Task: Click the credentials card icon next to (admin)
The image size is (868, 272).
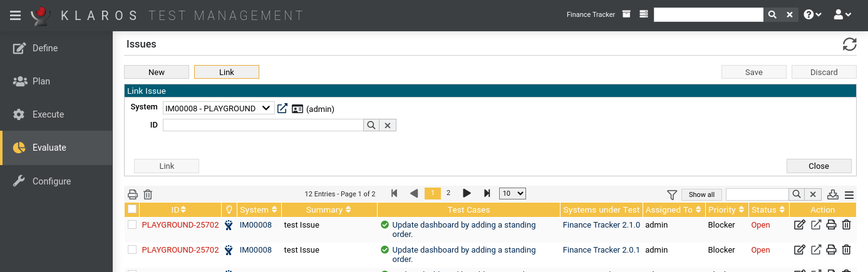Action: (x=297, y=109)
